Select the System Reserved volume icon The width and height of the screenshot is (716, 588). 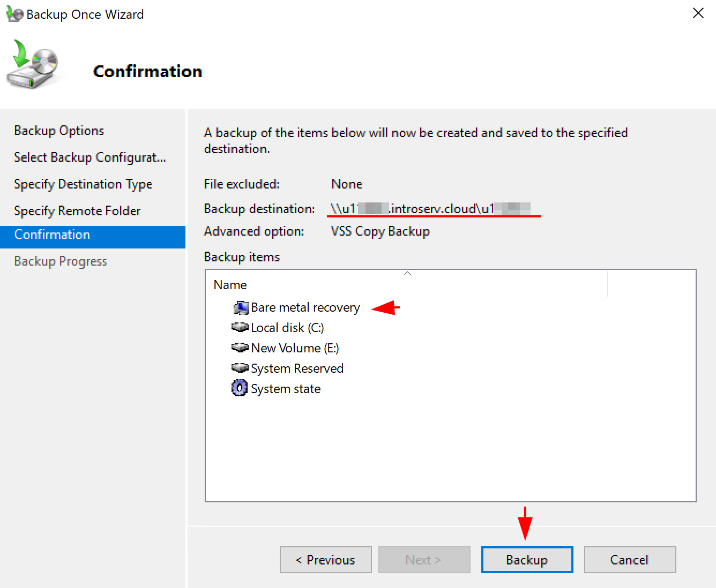pyautogui.click(x=240, y=368)
